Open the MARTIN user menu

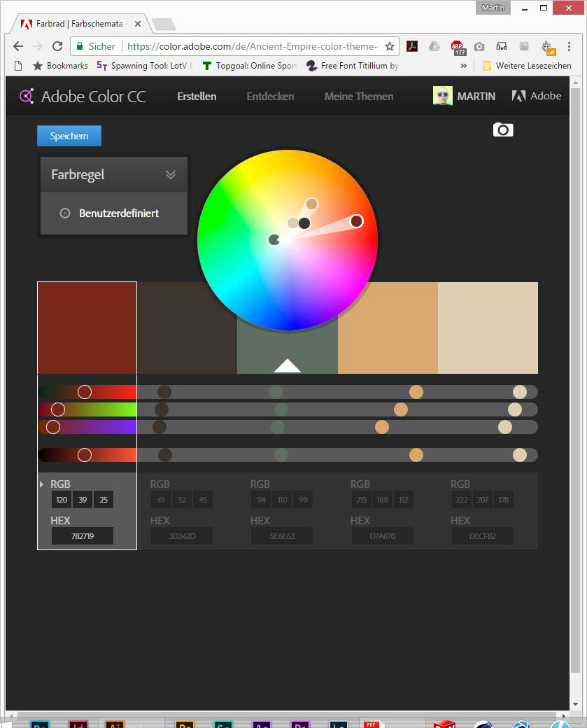tap(476, 96)
